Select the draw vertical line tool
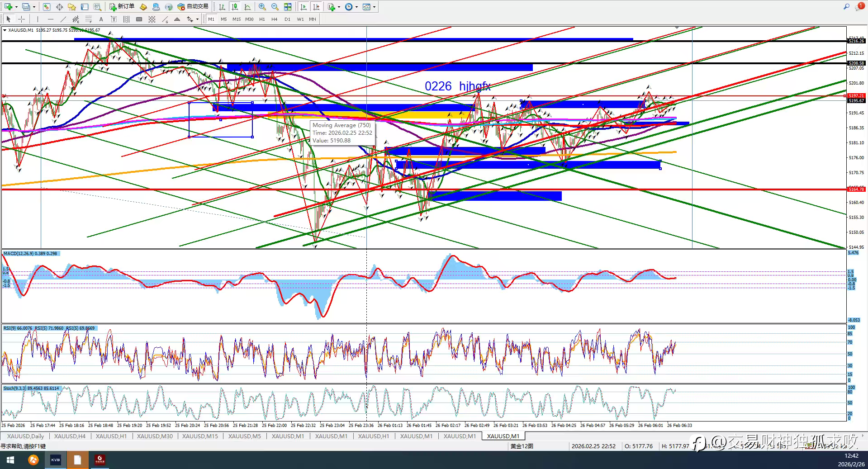 pyautogui.click(x=38, y=19)
